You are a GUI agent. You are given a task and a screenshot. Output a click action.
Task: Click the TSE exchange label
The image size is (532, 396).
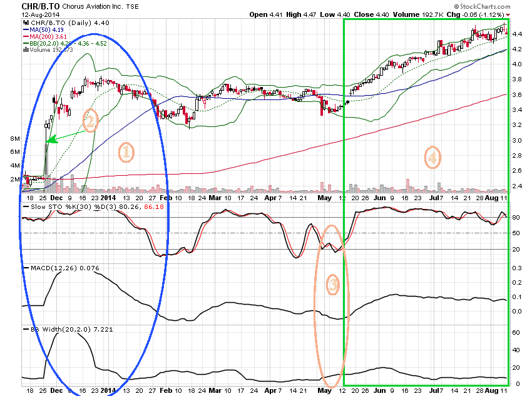coord(132,7)
